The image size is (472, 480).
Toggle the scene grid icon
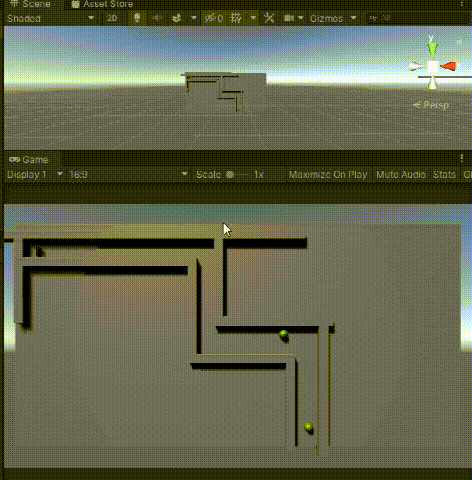[x=236, y=18]
